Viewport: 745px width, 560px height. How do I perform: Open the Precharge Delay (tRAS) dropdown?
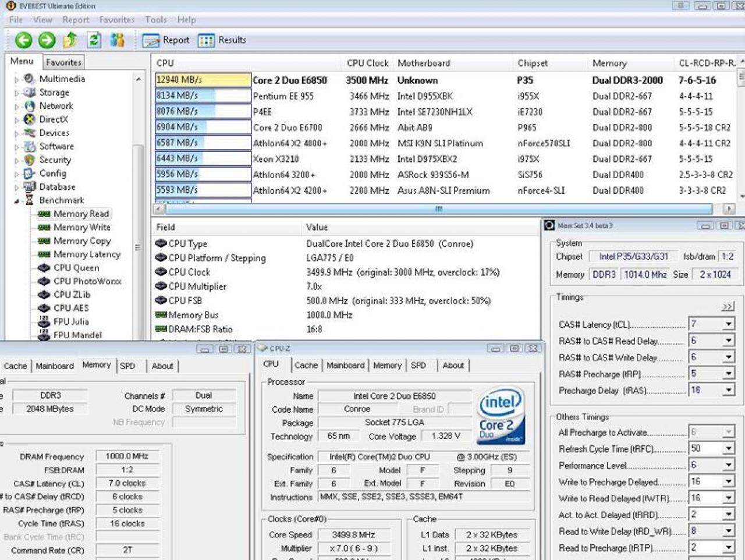pyautogui.click(x=728, y=390)
